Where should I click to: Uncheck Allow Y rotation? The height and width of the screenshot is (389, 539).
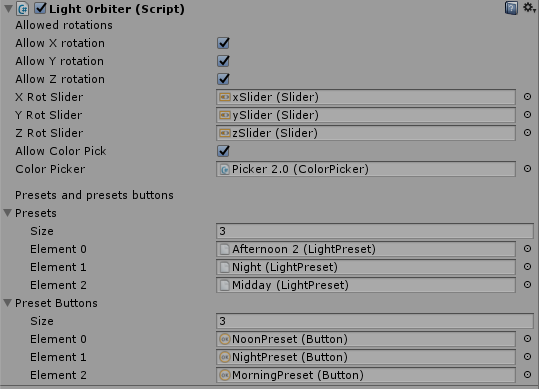click(223, 61)
